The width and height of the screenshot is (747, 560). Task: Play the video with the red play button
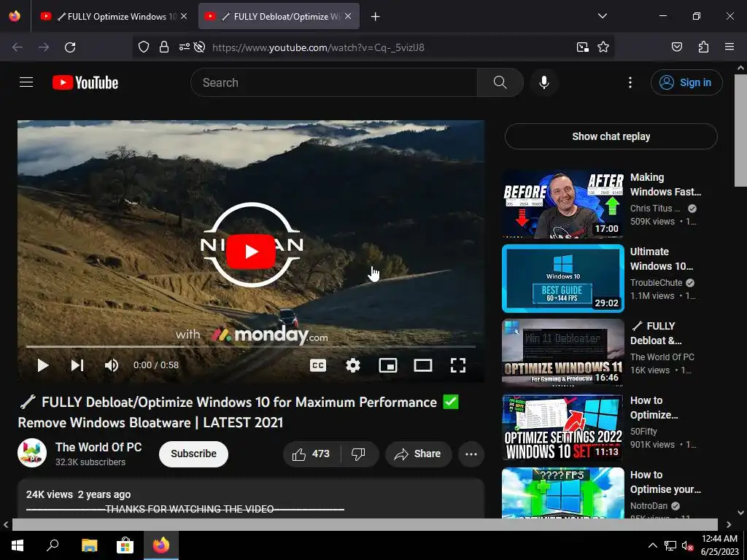click(251, 251)
